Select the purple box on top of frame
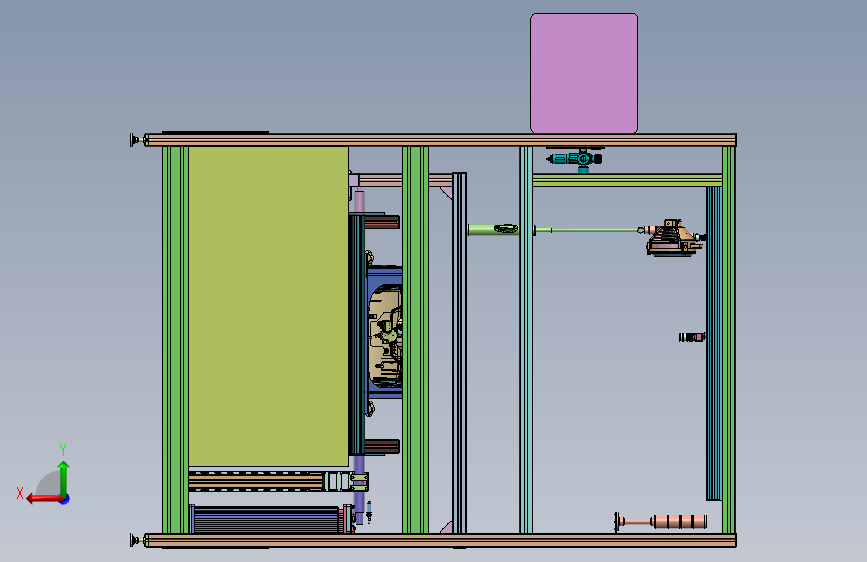This screenshot has height=562, width=867. 584,74
